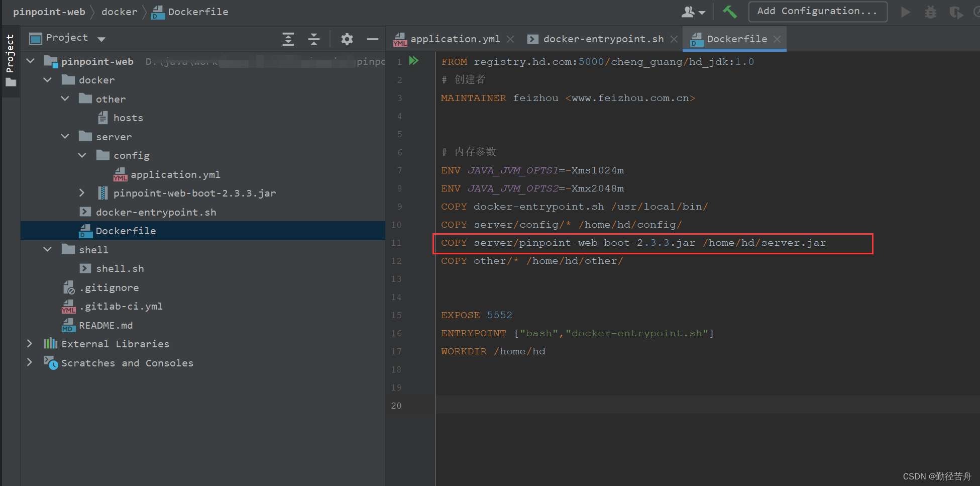Expand External Libraries node

30,344
